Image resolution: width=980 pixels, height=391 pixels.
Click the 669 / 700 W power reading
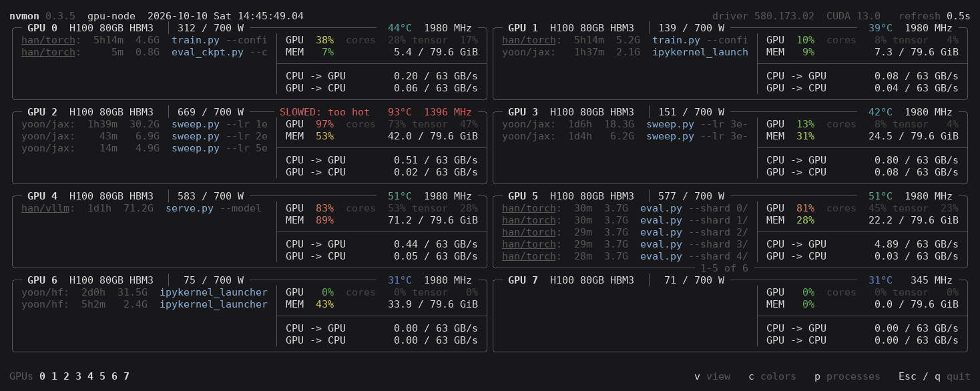coord(211,112)
